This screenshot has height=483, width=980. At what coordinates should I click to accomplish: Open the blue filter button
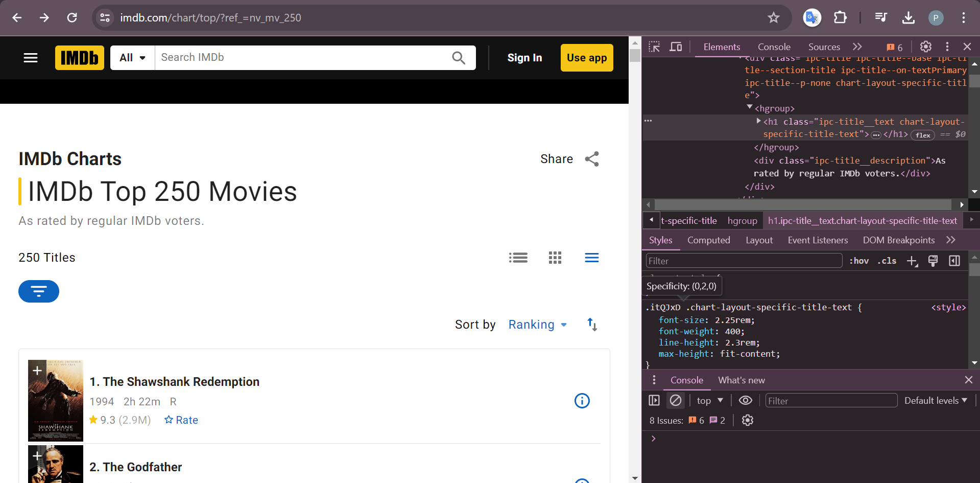[39, 291]
